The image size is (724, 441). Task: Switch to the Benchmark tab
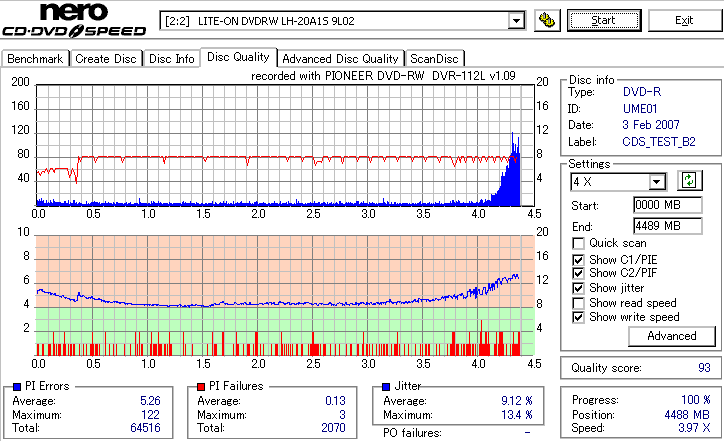click(35, 59)
